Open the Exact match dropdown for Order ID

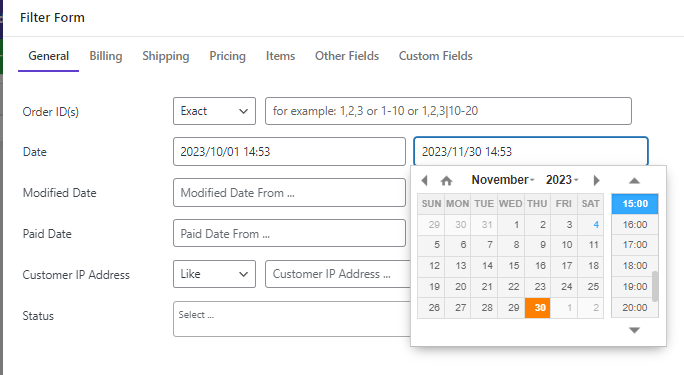(x=214, y=111)
